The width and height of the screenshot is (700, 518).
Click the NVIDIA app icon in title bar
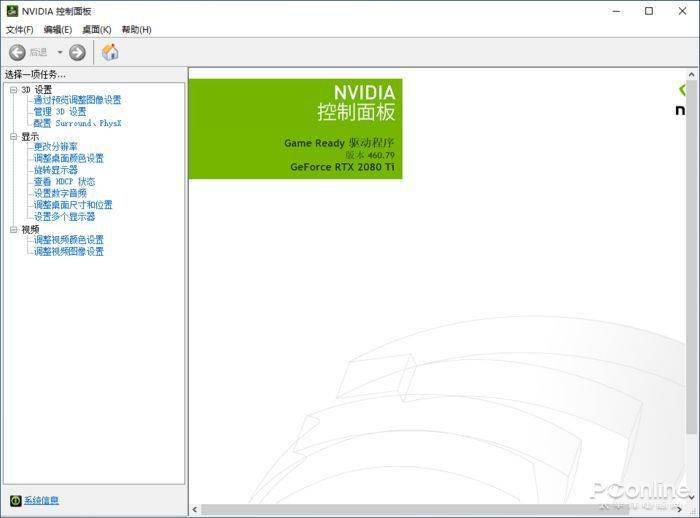[12, 11]
